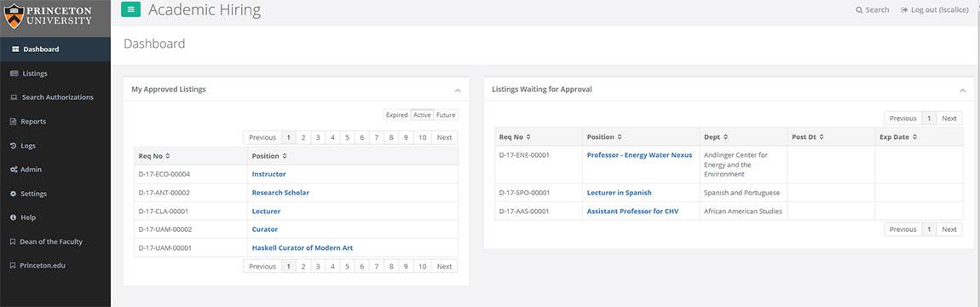
Task: Open the Curator listing for D-17-UAM-00002
Action: click(265, 229)
